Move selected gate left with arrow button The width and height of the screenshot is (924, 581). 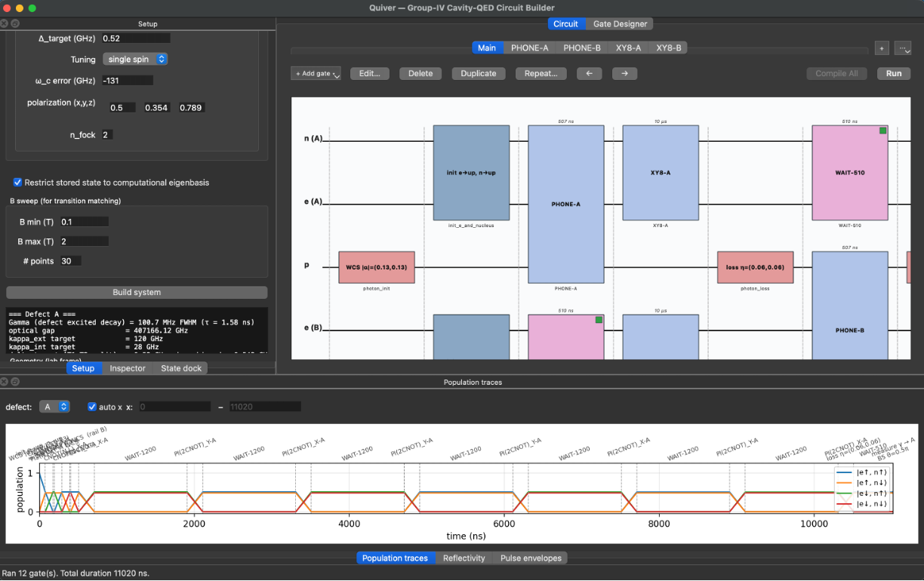point(589,73)
